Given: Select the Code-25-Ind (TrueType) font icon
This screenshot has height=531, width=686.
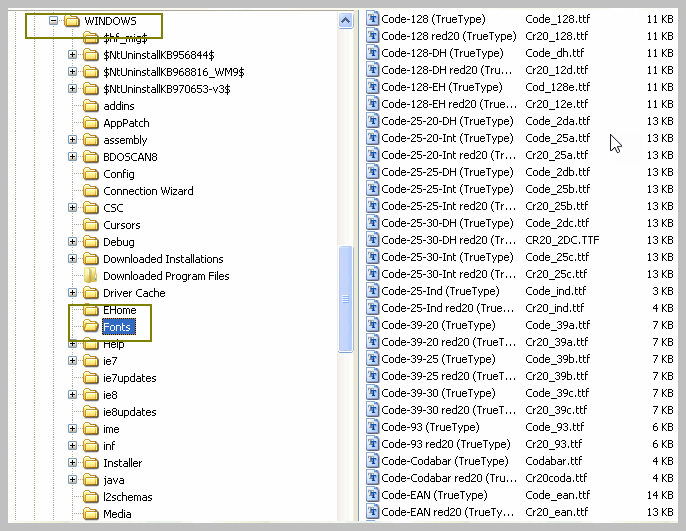Looking at the screenshot, I should coord(373,291).
